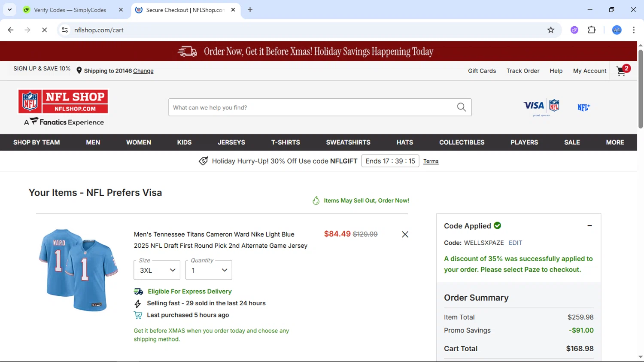The width and height of the screenshot is (644, 362).
Task: Click the green code applied checkmark
Action: 498,225
